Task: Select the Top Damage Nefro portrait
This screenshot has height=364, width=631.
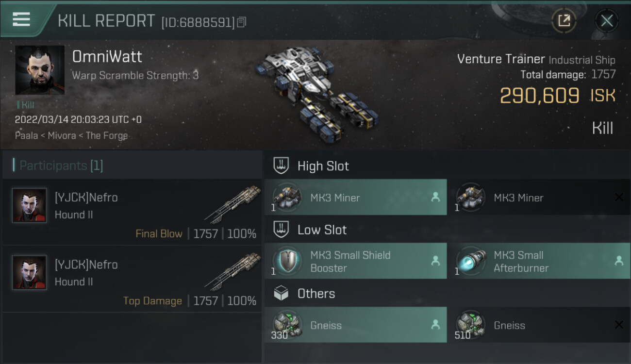Action: coord(29,272)
